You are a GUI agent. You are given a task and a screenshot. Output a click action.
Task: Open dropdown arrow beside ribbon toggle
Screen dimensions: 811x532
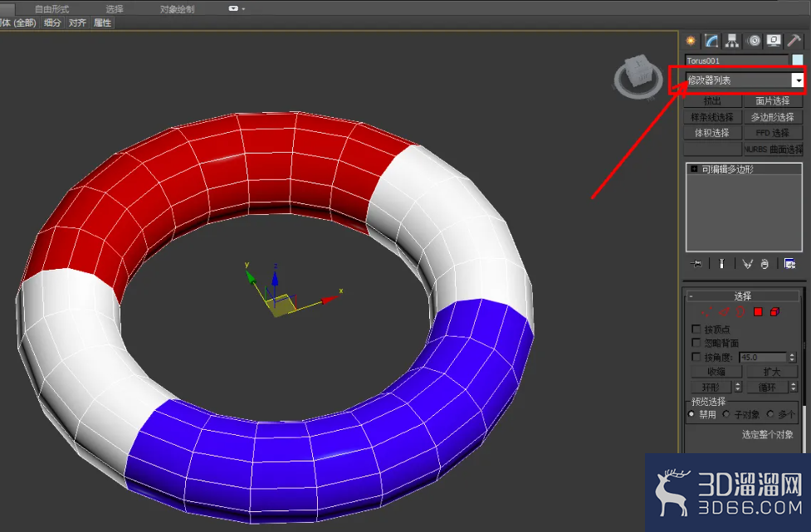click(243, 9)
